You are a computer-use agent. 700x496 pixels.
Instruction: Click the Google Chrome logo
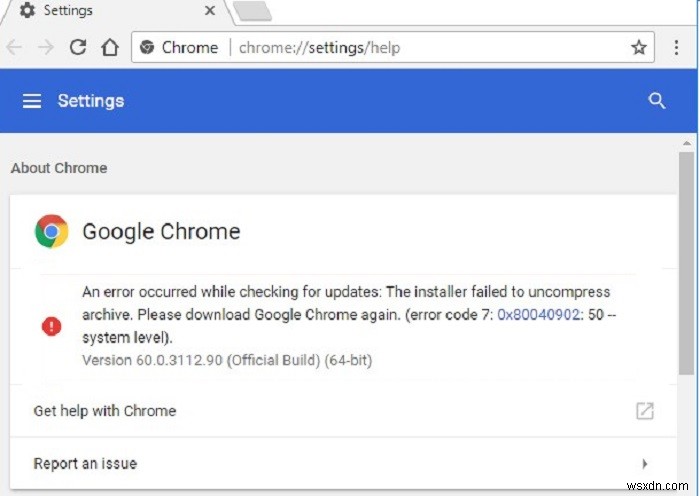click(52, 231)
